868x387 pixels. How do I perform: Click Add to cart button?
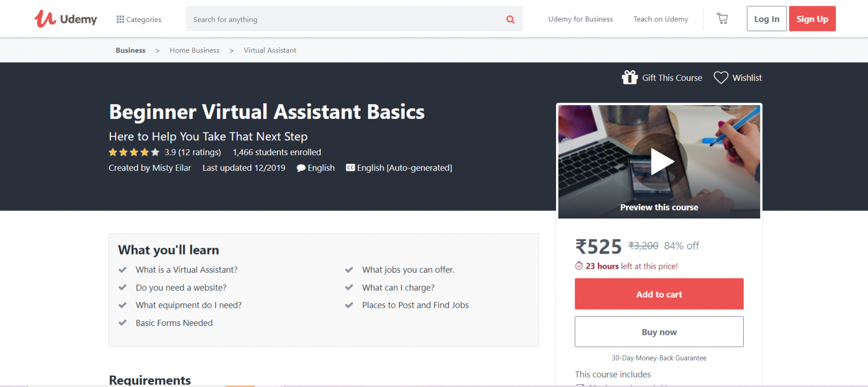[x=659, y=294]
